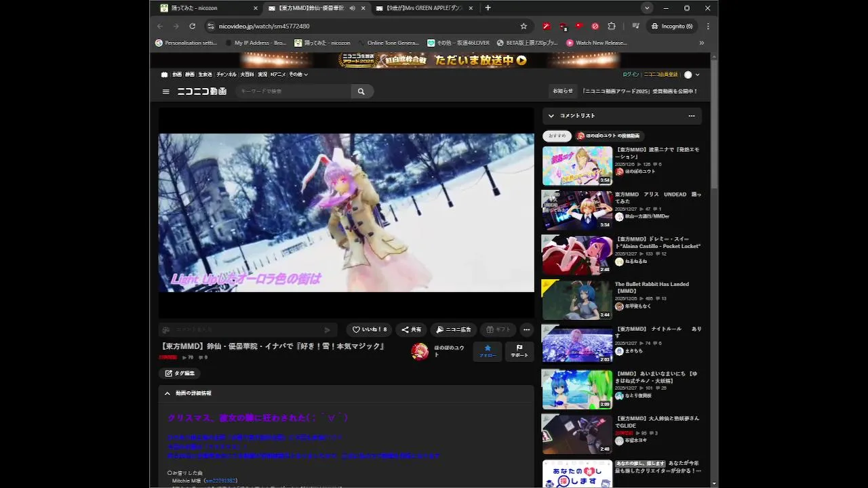Screen dimensions: 868x488
Task: Open the red blocker extension icon
Action: 595,26
